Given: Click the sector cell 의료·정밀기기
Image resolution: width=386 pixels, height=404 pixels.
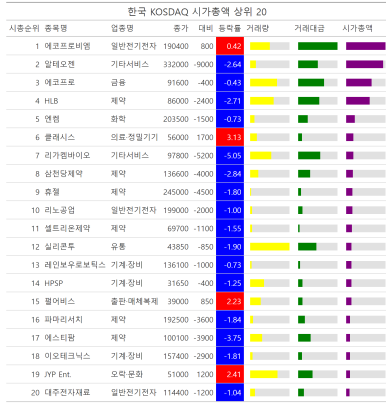Looking at the screenshot, I should 134,137.
